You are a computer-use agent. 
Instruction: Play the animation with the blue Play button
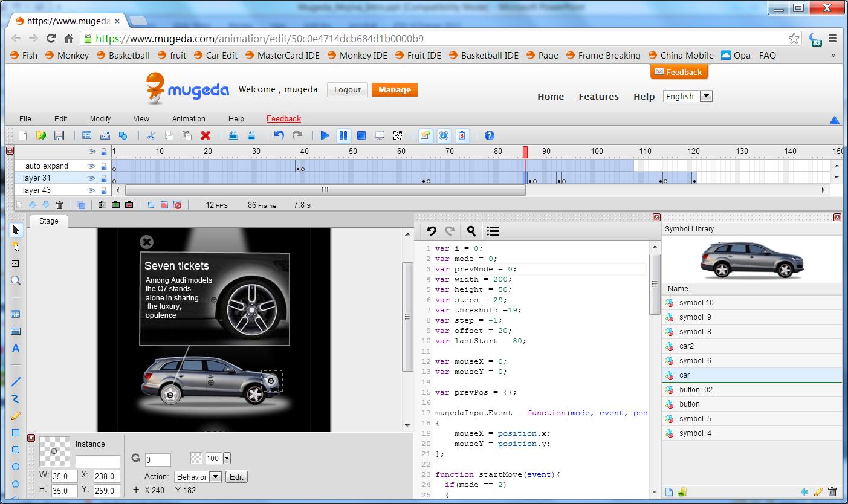pyautogui.click(x=325, y=135)
